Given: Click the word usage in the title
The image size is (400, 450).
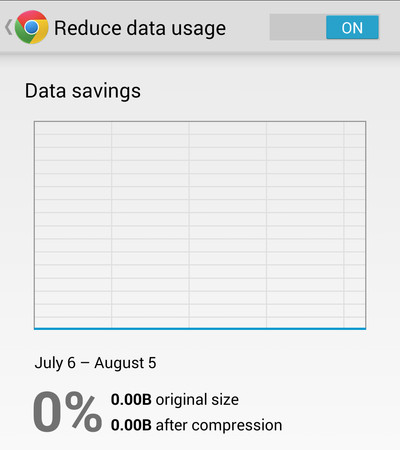Looking at the screenshot, I should click(x=199, y=29).
